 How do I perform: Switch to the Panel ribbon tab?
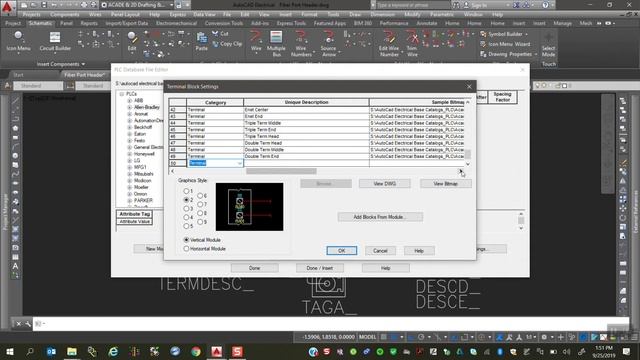pos(66,23)
